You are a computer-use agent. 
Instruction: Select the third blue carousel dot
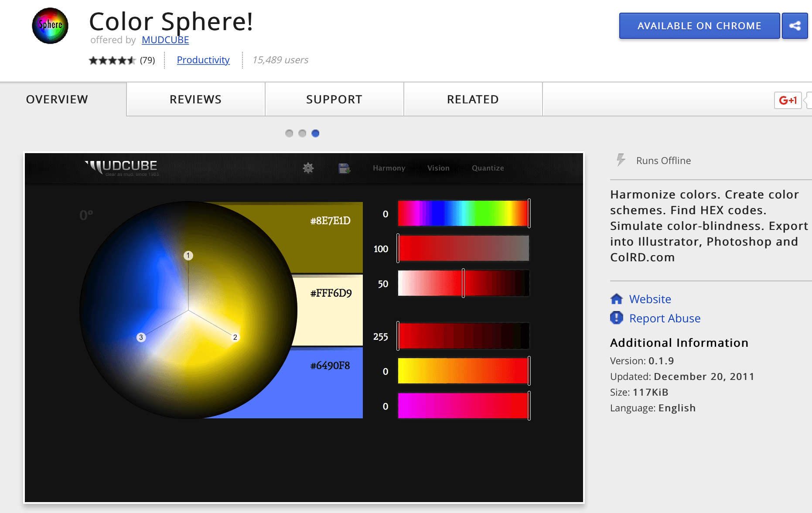click(x=315, y=133)
